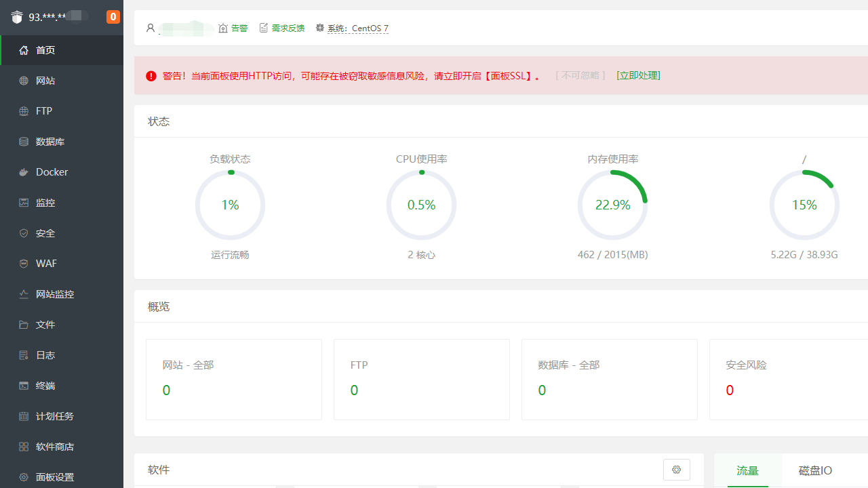The image size is (868, 488).
Task: Open 计划任务 sidebar menu item
Action: click(62, 416)
